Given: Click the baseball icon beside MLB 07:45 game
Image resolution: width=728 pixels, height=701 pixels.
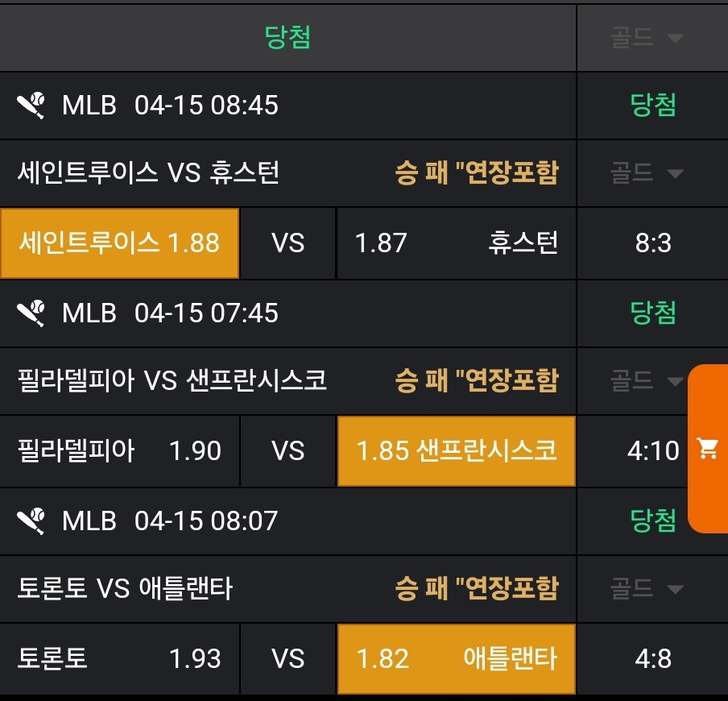Looking at the screenshot, I should click(x=31, y=313).
